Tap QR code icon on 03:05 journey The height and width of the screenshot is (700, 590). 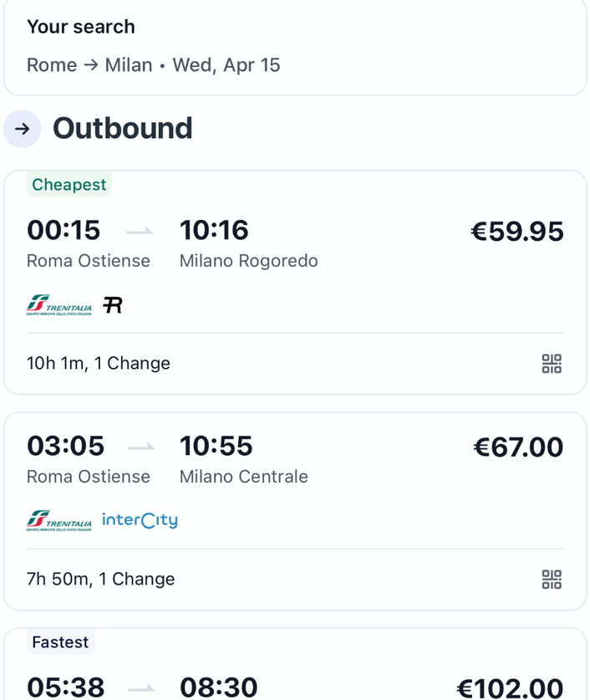[552, 579]
